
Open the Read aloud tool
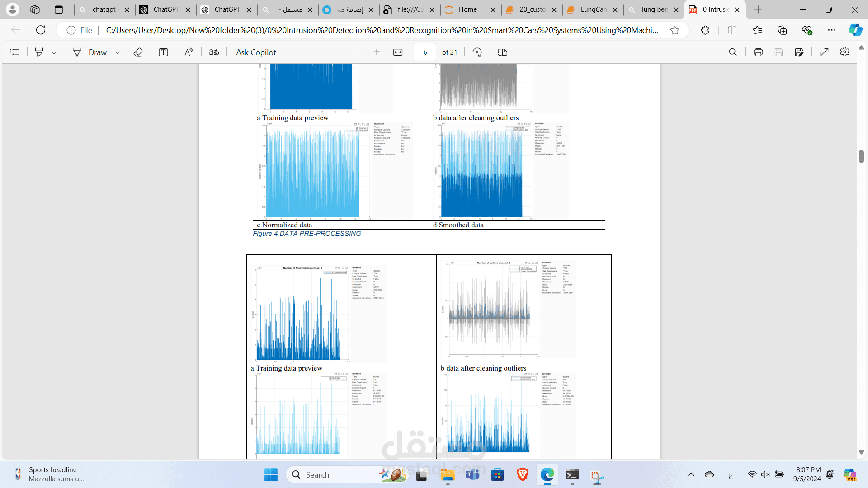pos(189,52)
